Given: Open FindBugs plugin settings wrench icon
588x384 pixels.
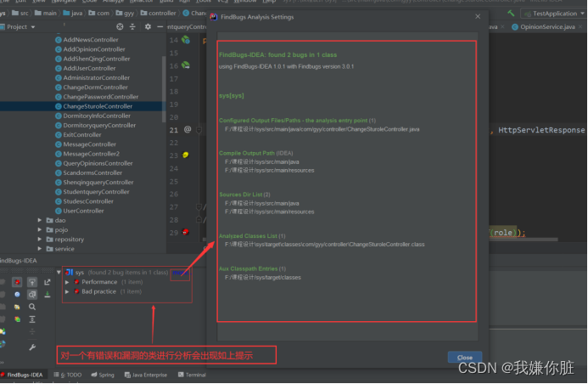Looking at the screenshot, I should click(32, 347).
